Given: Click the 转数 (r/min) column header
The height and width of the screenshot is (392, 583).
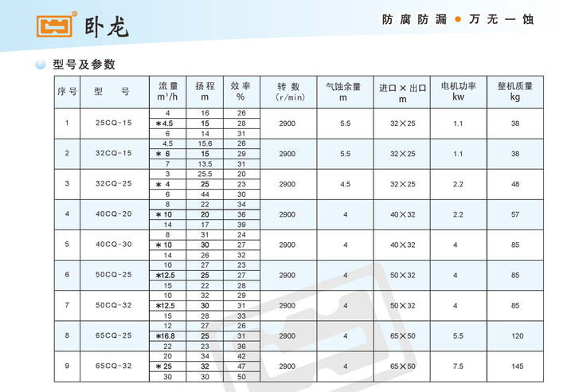Looking at the screenshot, I should pos(288,92).
